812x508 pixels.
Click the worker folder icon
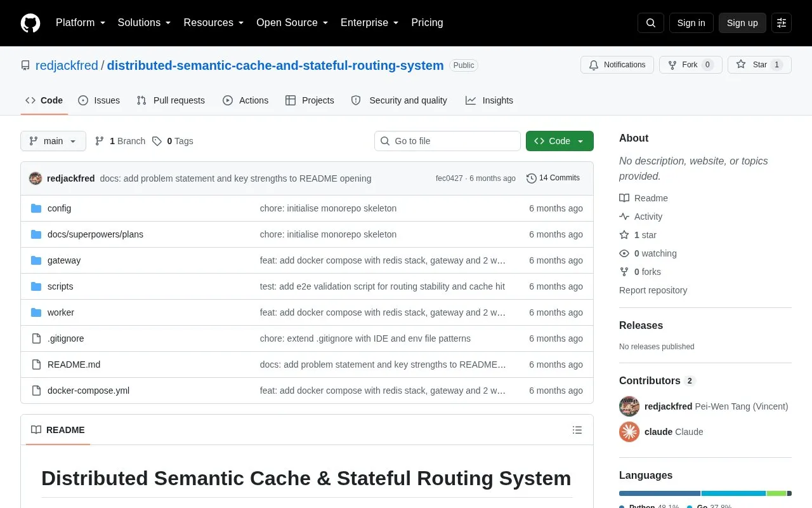click(x=36, y=312)
